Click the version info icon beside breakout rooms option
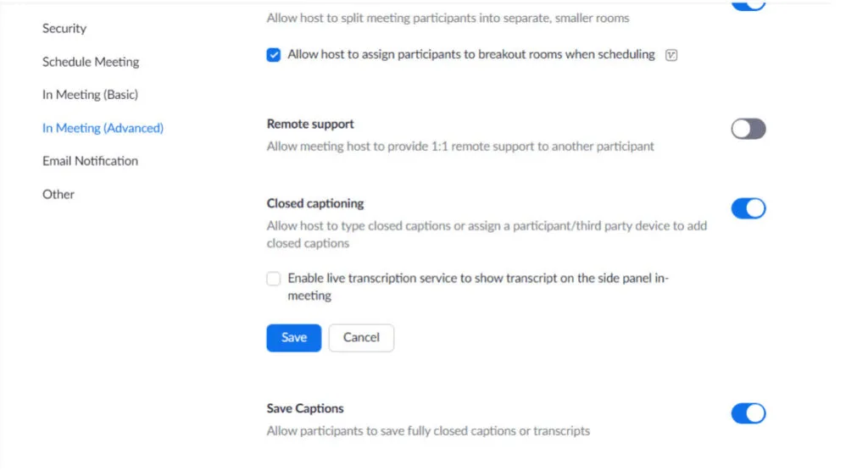Image resolution: width=868 pixels, height=476 pixels. [x=671, y=55]
